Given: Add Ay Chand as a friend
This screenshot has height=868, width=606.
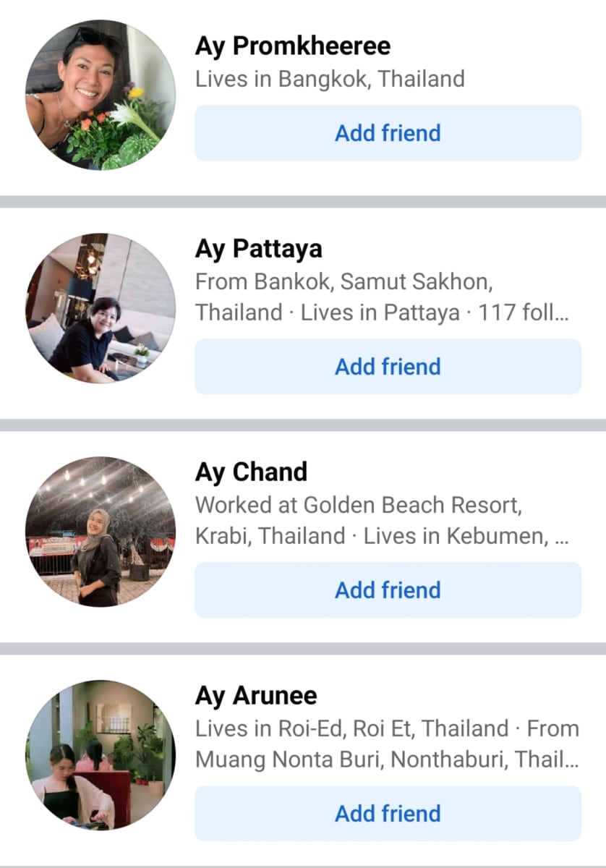Looking at the screenshot, I should click(x=388, y=590).
